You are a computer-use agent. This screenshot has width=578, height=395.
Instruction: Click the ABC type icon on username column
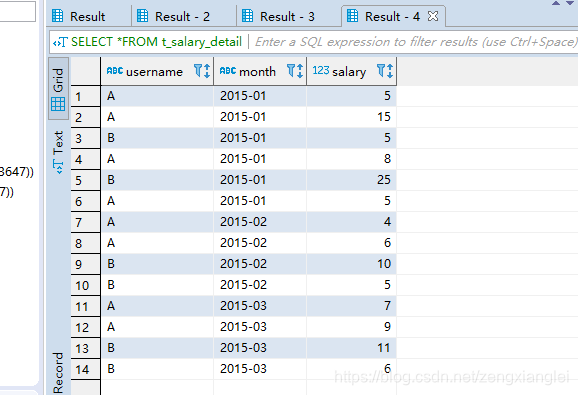[115, 70]
